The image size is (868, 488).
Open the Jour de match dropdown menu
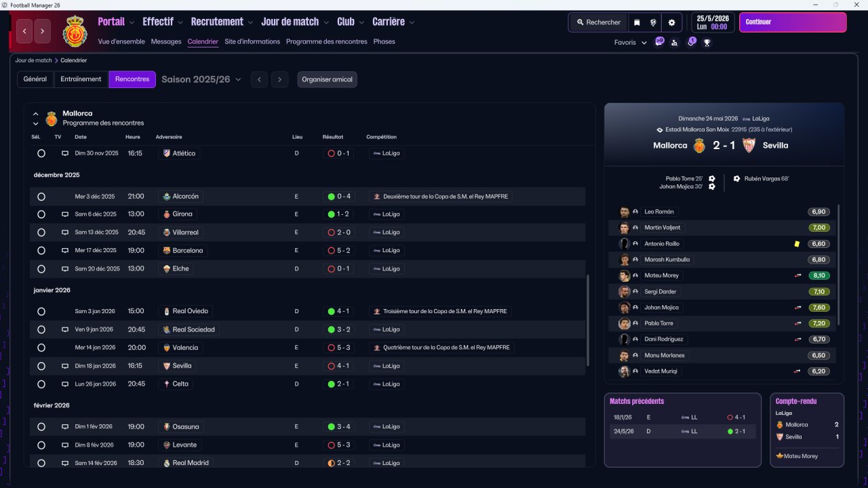click(295, 22)
